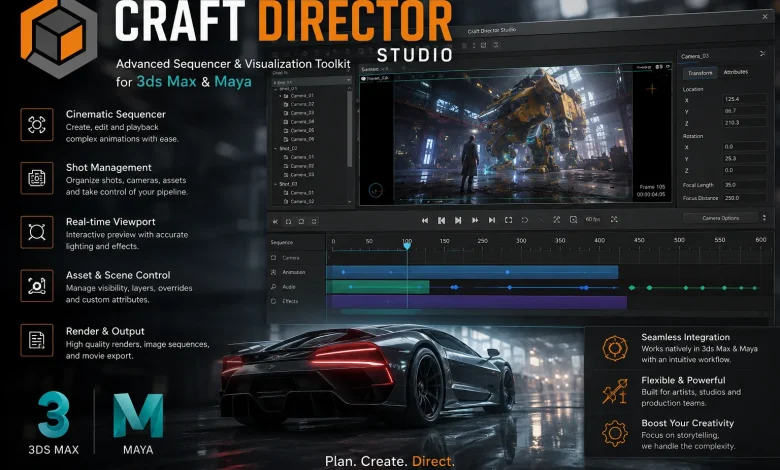
Task: Click the timeline horizontal scrollbar below Effects track
Action: (x=547, y=313)
